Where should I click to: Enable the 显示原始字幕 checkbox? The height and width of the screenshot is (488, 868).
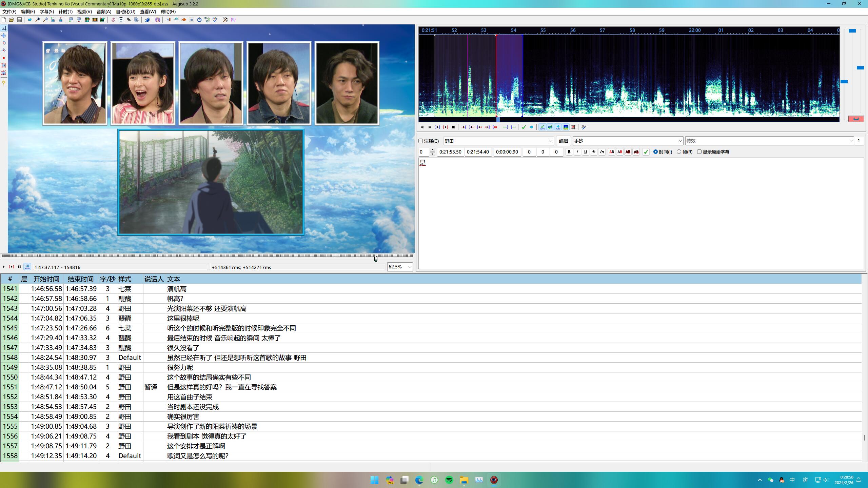coord(699,152)
